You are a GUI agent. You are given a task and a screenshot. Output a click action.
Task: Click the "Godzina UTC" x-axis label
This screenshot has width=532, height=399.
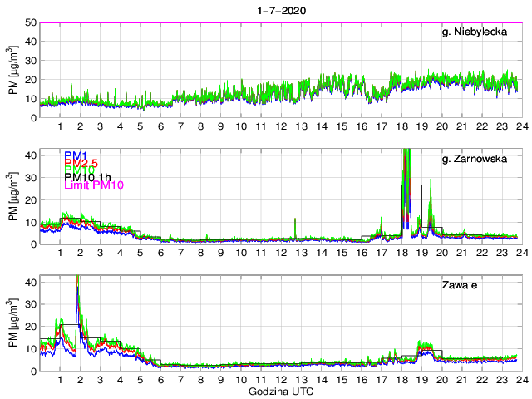(x=279, y=391)
